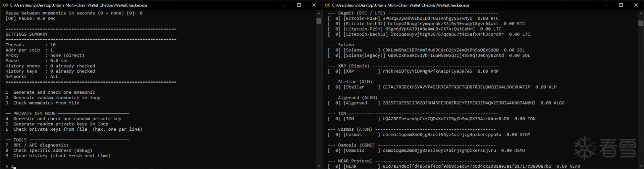
Task: Click the 'History keys' settings row
Action: (50, 71)
